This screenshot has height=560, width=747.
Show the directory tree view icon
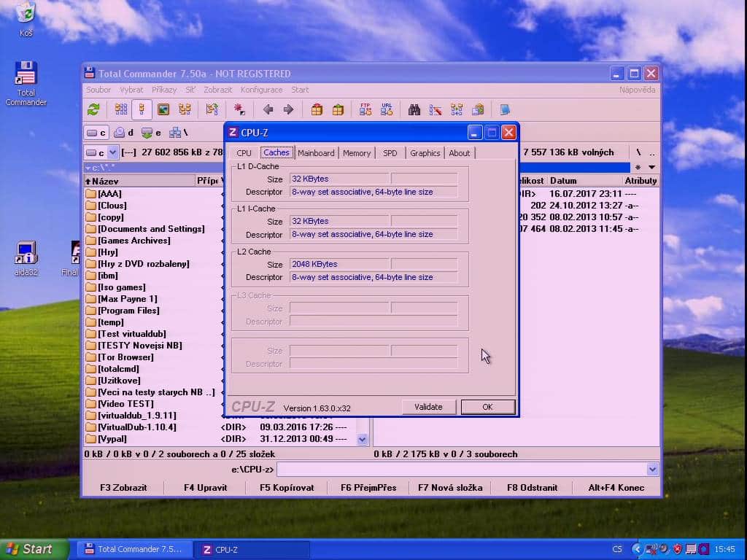[x=185, y=110]
